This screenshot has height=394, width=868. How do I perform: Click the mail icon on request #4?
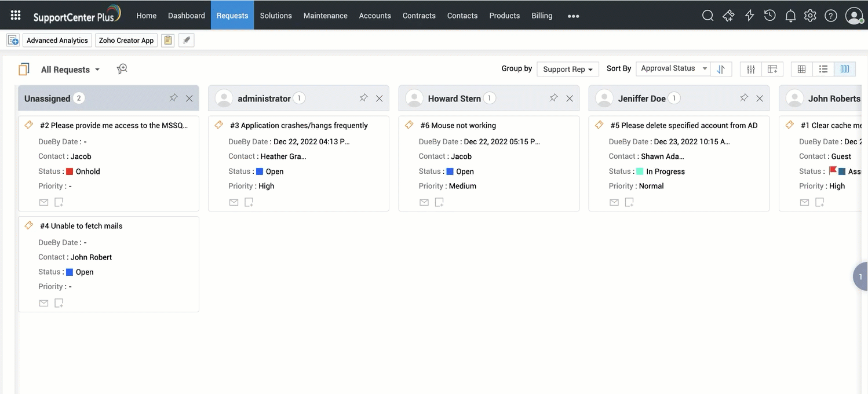(x=43, y=303)
